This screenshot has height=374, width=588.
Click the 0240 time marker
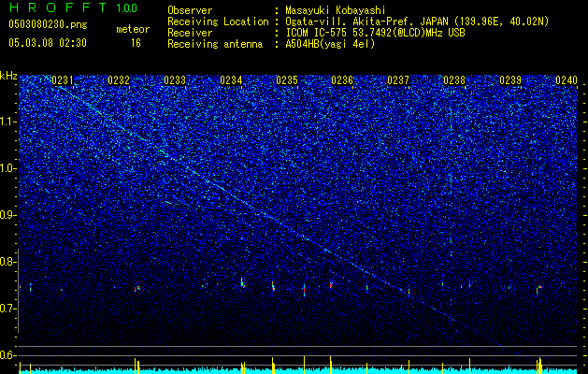tap(566, 80)
